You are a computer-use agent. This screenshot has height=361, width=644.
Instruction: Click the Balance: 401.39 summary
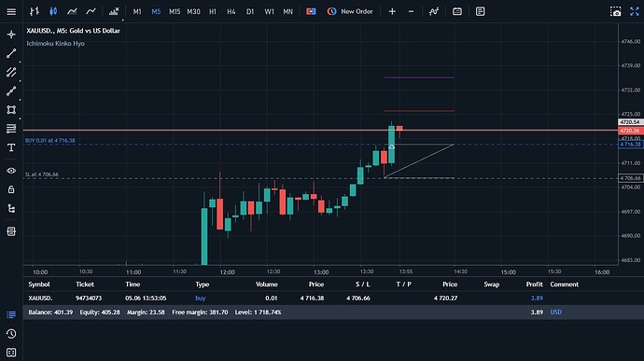50,312
